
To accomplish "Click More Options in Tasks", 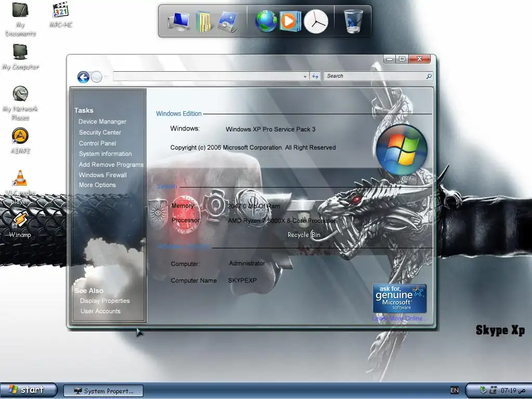I will [97, 185].
